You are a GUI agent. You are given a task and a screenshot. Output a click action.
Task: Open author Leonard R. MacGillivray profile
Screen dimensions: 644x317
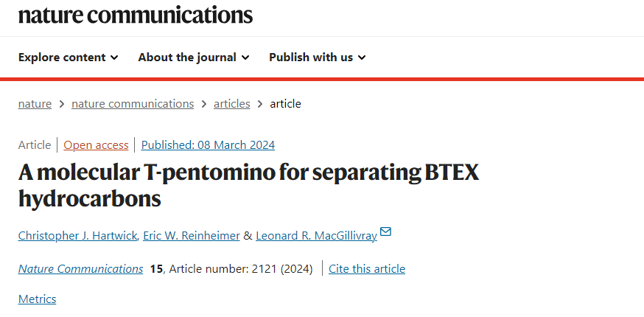tap(316, 236)
